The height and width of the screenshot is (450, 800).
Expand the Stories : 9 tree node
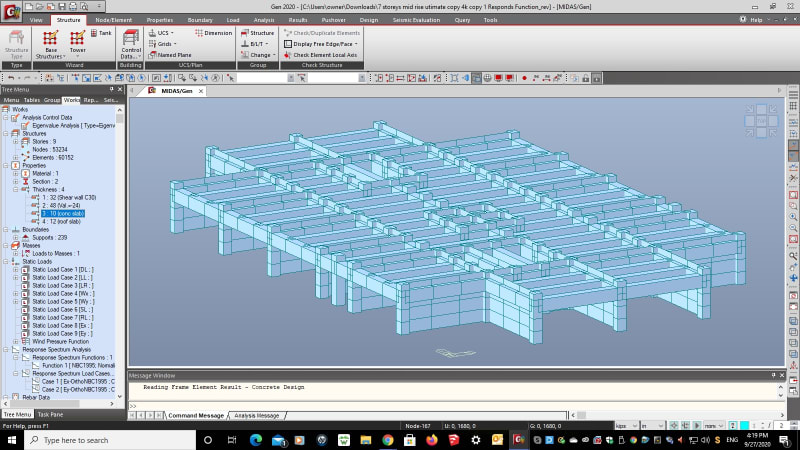(16, 141)
